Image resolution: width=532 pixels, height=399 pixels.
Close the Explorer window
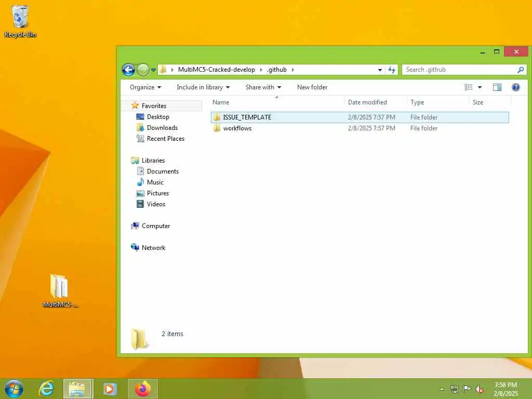516,51
